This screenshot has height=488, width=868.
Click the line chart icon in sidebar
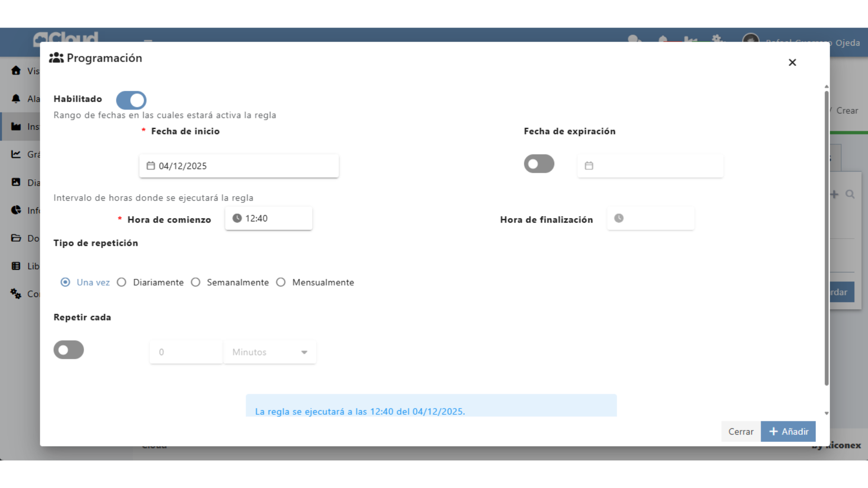16,154
